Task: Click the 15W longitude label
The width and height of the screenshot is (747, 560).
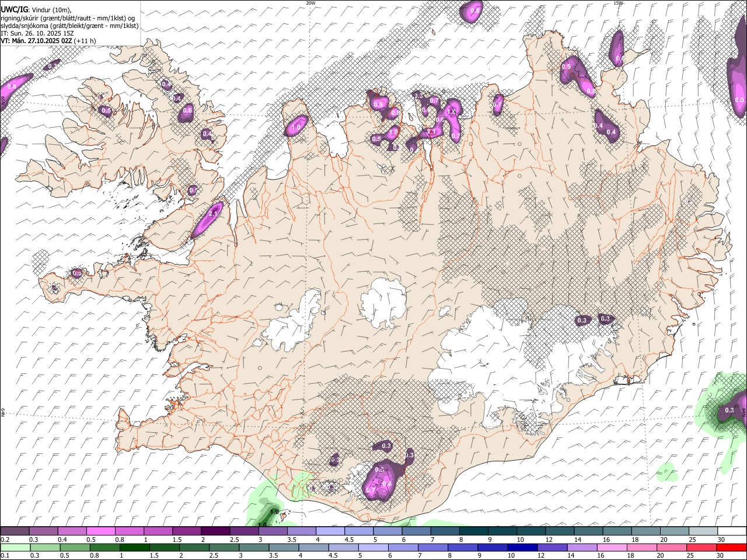Action: [x=619, y=3]
